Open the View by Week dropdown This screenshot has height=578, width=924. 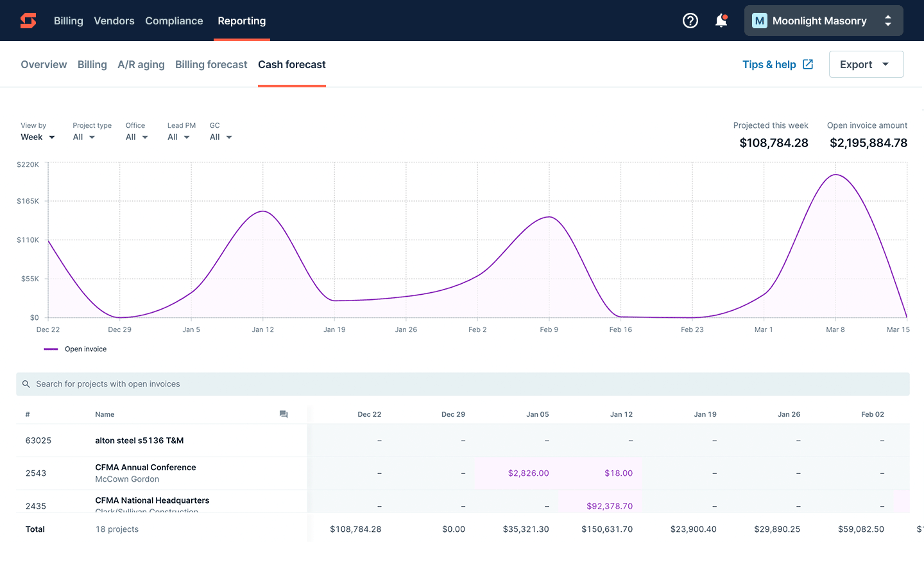[x=37, y=137]
